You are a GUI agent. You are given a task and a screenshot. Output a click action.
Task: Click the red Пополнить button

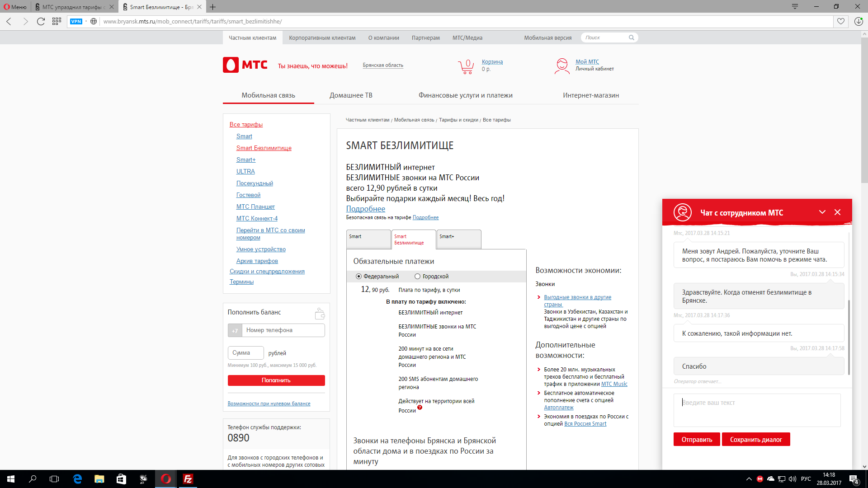(276, 380)
